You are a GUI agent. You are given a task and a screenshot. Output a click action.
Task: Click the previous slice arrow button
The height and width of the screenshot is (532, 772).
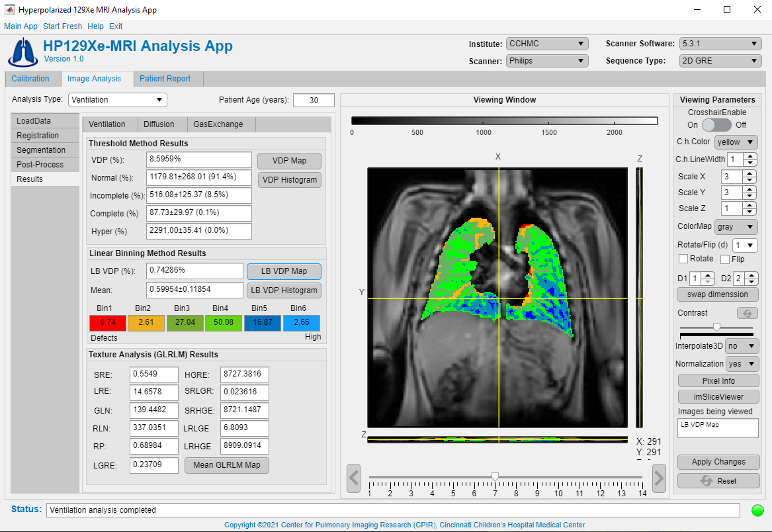(353, 478)
